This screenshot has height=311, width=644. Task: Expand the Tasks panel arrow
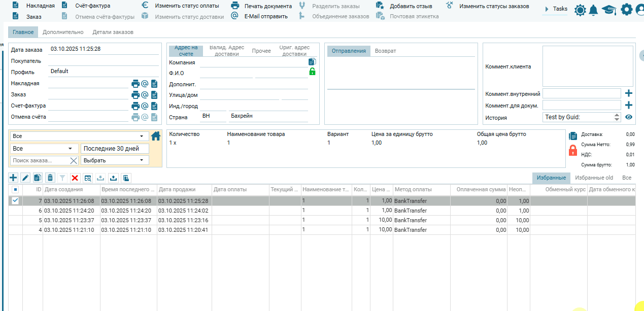click(547, 9)
